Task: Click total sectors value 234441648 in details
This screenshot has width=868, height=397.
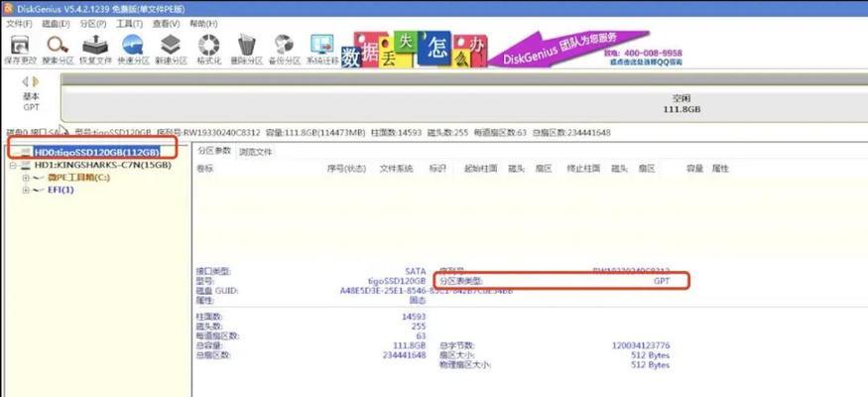Action: click(x=404, y=355)
